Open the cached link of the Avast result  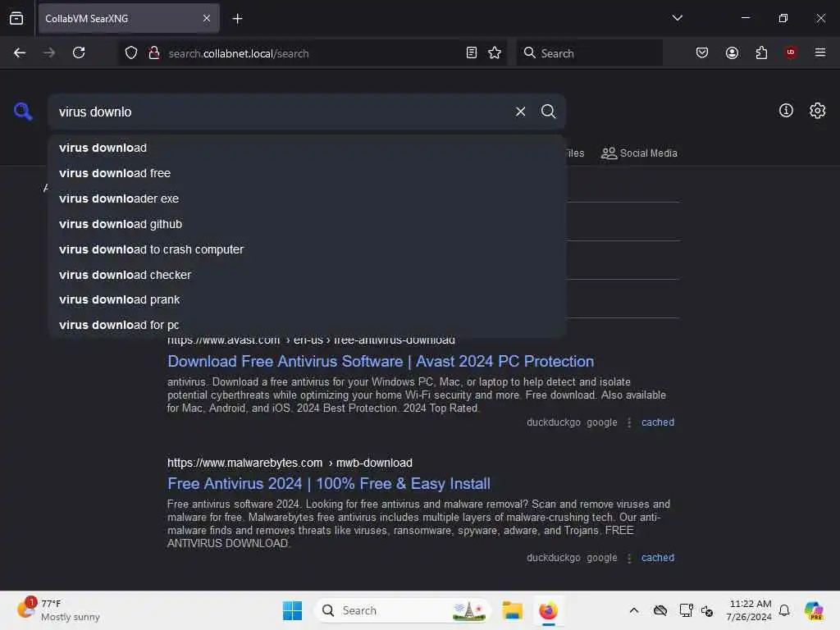658,422
